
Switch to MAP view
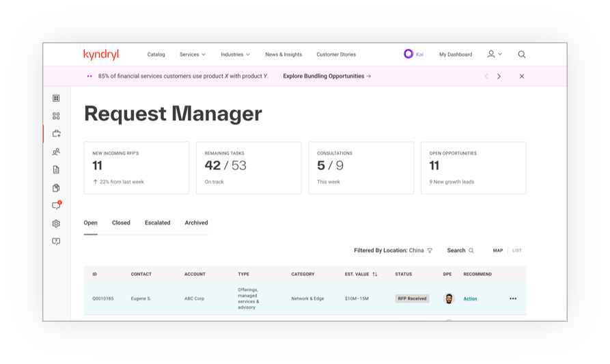click(x=498, y=251)
